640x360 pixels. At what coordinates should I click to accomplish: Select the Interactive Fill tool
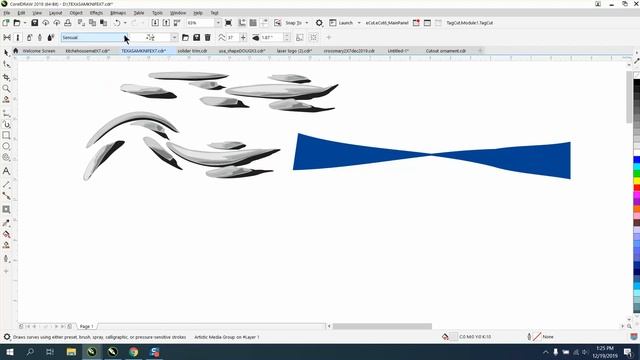[x=6, y=234]
